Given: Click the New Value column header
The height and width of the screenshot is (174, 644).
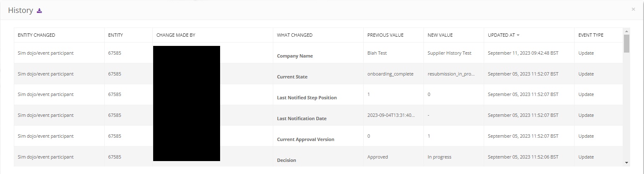Looking at the screenshot, I should pyautogui.click(x=440, y=35).
